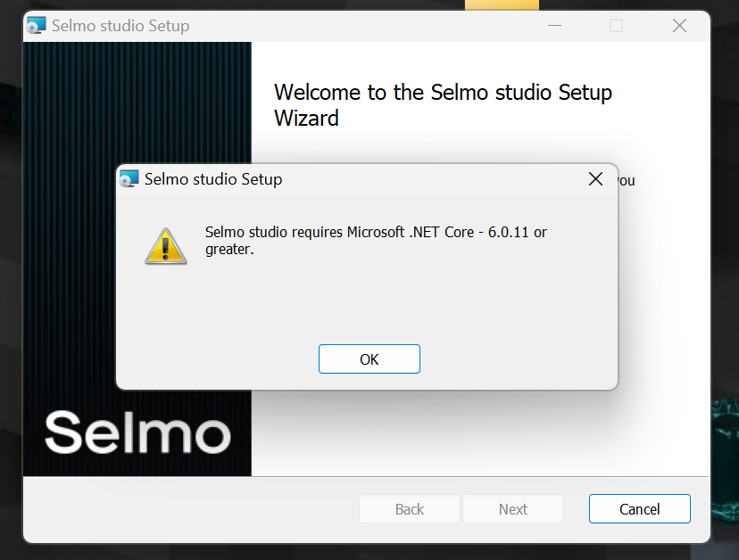Minimize the Selmo studio Setup wizard window
Screen dimensions: 739x560
555,26
